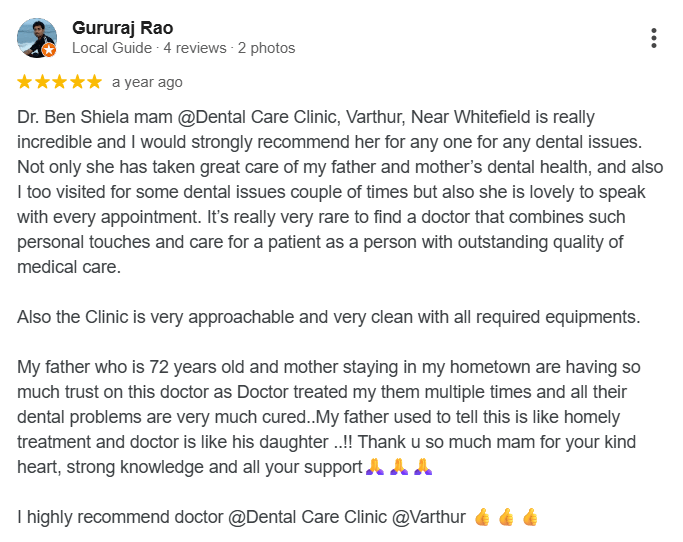The image size is (683, 542).
Task: Click the last folded hands emoji
Action: pyautogui.click(x=422, y=466)
